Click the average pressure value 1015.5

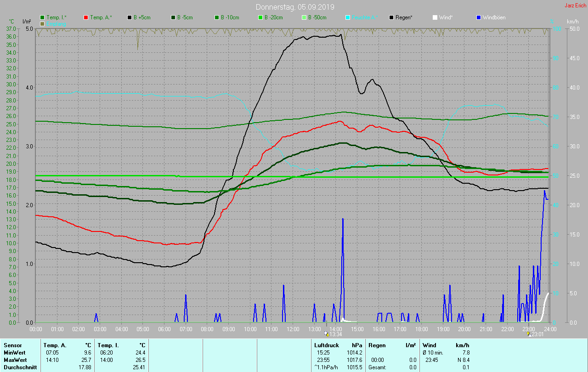pyautogui.click(x=354, y=367)
